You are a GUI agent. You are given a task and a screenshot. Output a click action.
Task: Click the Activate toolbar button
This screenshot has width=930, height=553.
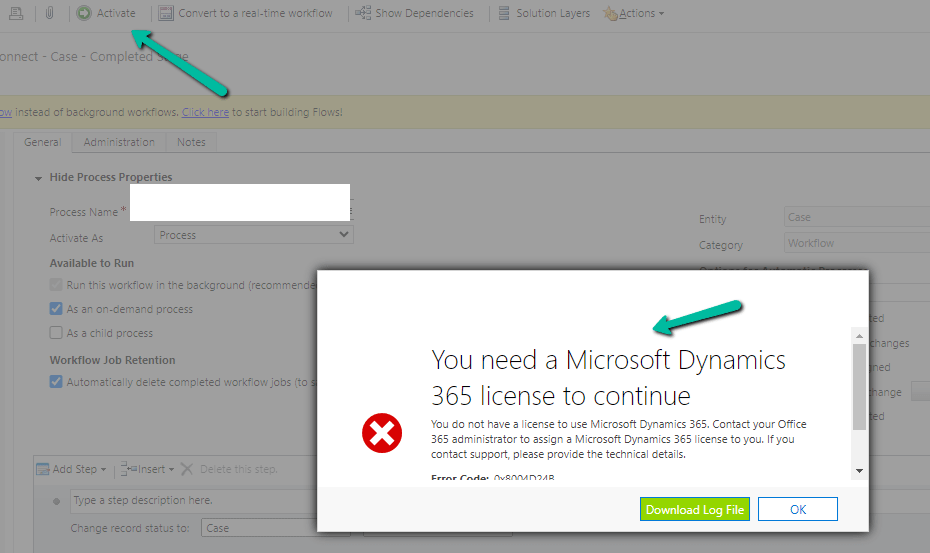(106, 13)
